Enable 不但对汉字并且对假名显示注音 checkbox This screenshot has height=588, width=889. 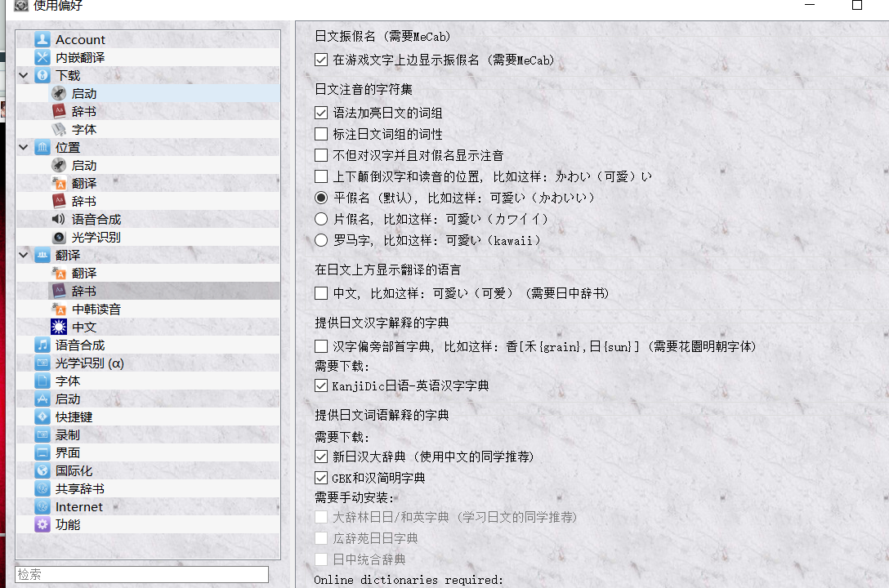click(321, 155)
